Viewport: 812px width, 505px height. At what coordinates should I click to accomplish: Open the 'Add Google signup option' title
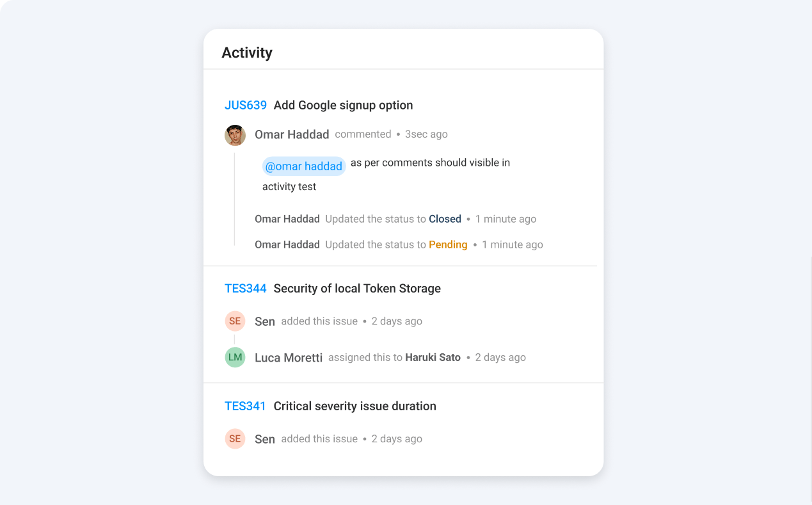pos(343,106)
